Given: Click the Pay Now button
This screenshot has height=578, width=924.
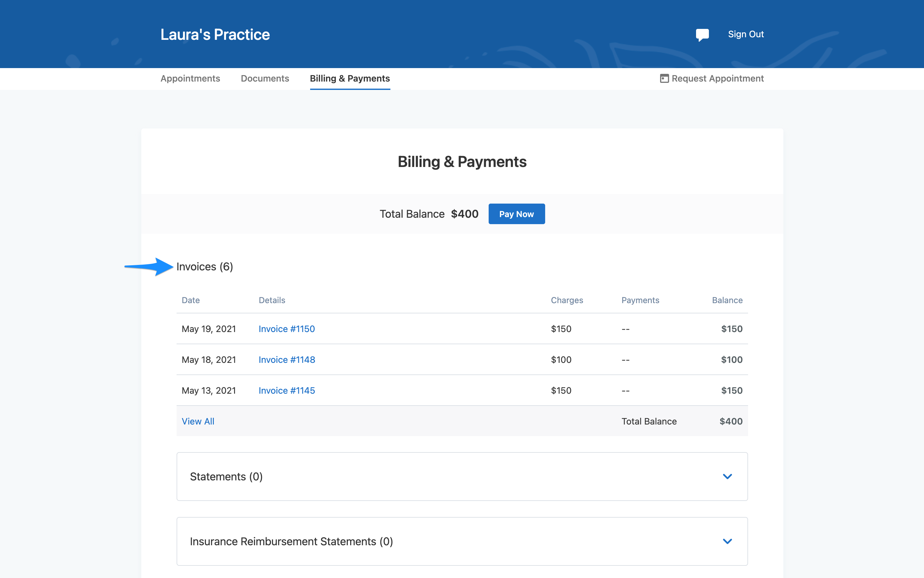Looking at the screenshot, I should (517, 214).
